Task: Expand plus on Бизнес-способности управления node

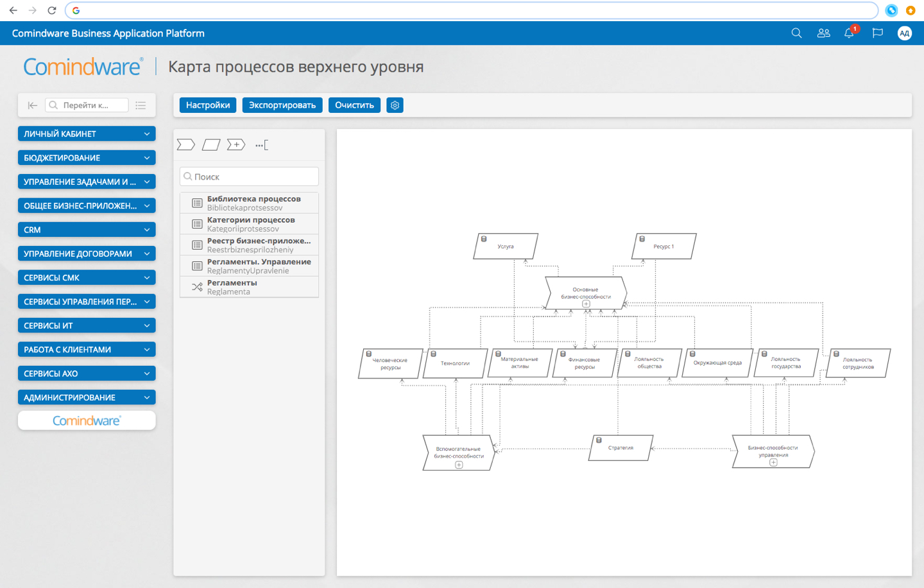Action: [773, 463]
